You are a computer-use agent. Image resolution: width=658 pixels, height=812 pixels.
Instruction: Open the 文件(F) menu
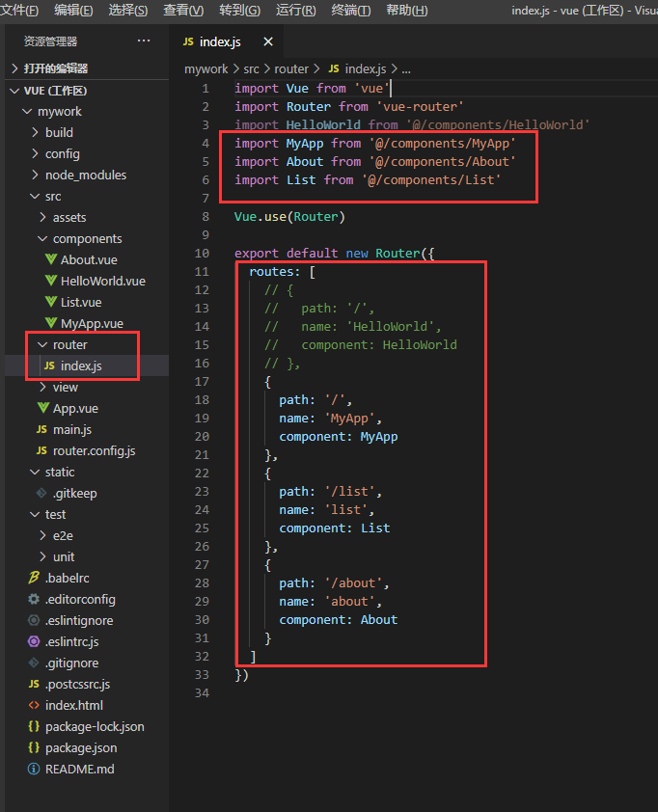pyautogui.click(x=19, y=11)
